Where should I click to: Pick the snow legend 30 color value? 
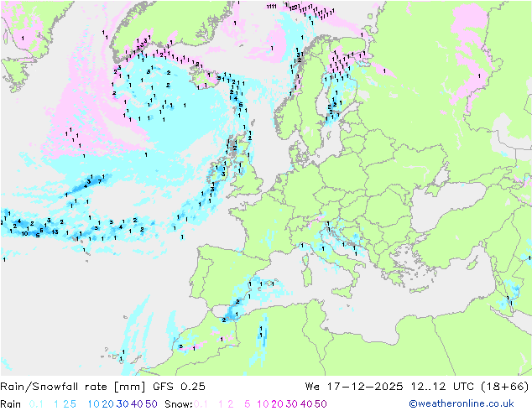coord(292,404)
